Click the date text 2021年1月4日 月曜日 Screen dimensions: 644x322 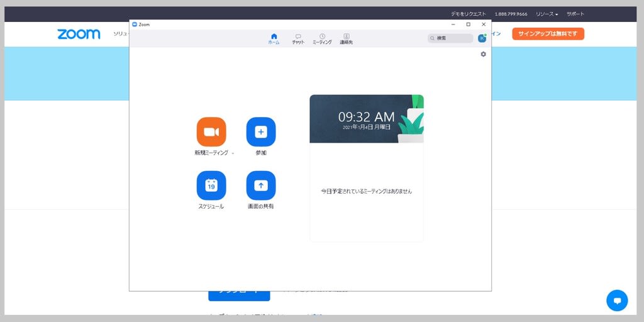tap(367, 127)
